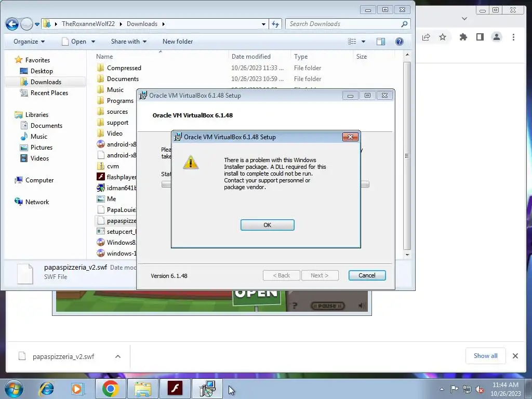The width and height of the screenshot is (532, 399).
Task: Select Downloads under Favorites
Action: click(46, 82)
